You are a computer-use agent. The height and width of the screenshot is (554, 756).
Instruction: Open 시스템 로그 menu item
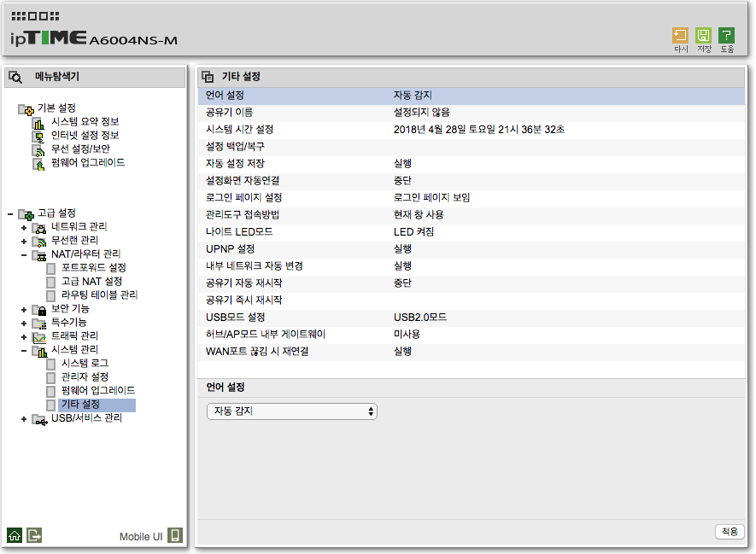point(85,363)
